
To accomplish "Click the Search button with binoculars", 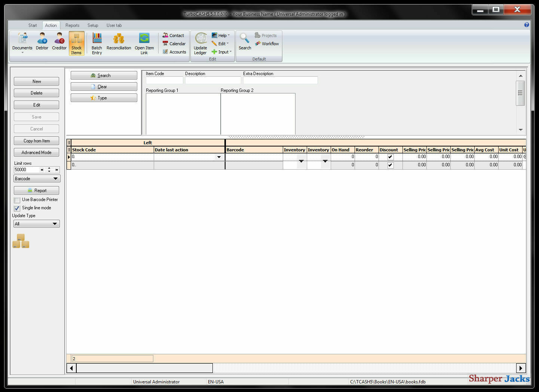I will (104, 75).
